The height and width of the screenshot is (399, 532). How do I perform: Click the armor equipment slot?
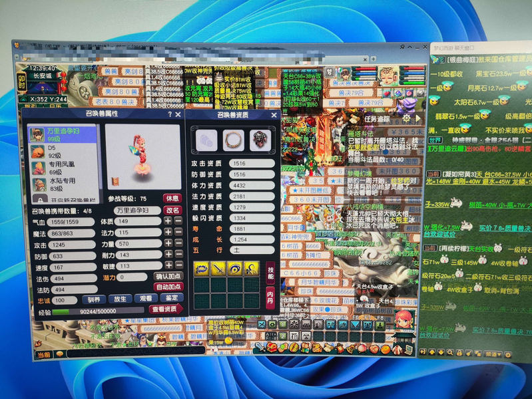(x=260, y=140)
